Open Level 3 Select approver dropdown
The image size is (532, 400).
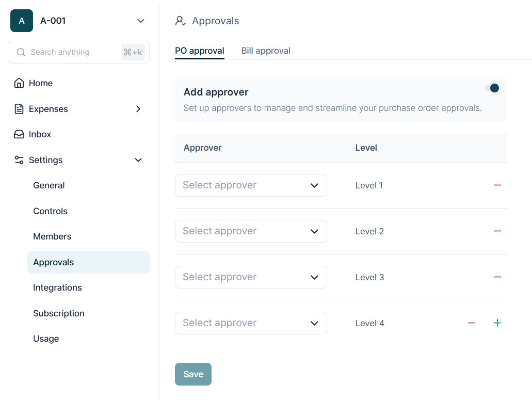pyautogui.click(x=251, y=277)
